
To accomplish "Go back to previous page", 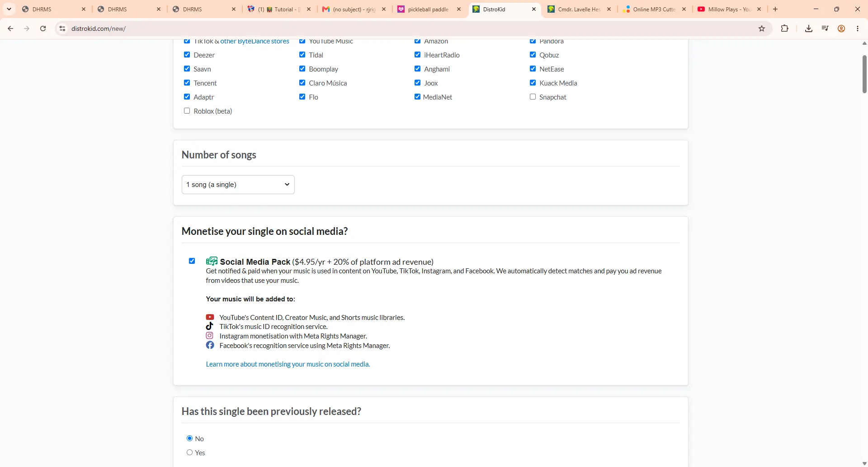I will [x=10, y=29].
